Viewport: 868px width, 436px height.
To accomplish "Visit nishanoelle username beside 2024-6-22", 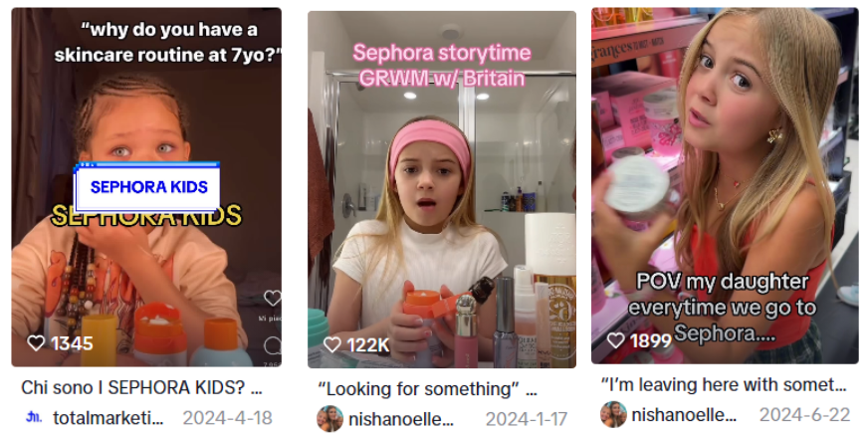I will click(x=684, y=415).
